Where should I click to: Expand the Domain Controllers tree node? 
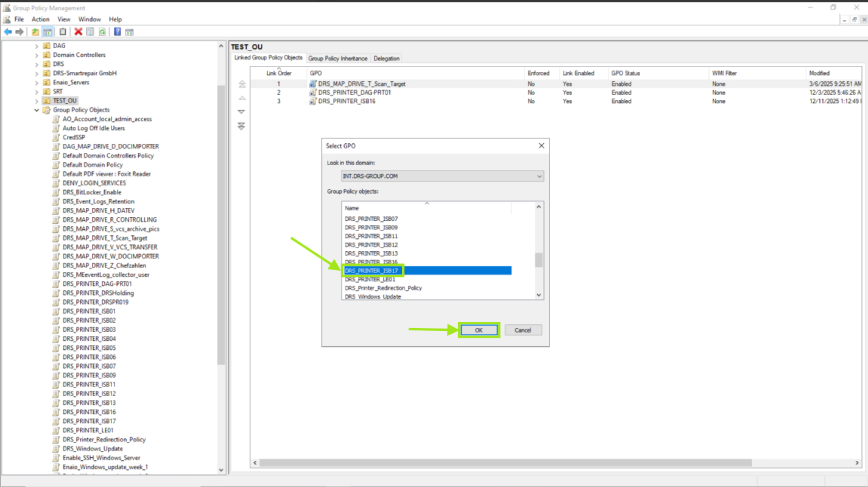click(37, 55)
